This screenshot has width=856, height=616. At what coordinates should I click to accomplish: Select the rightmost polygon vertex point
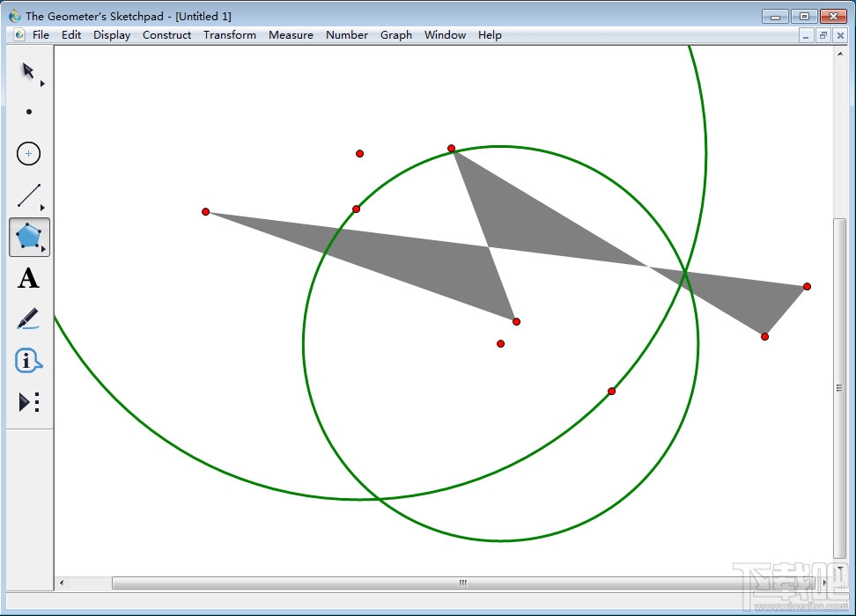[807, 287]
